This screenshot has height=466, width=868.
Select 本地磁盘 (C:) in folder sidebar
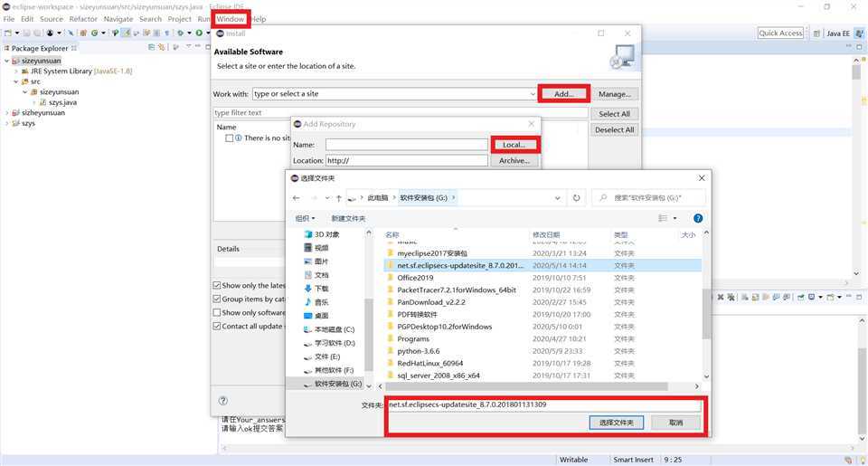329,329
